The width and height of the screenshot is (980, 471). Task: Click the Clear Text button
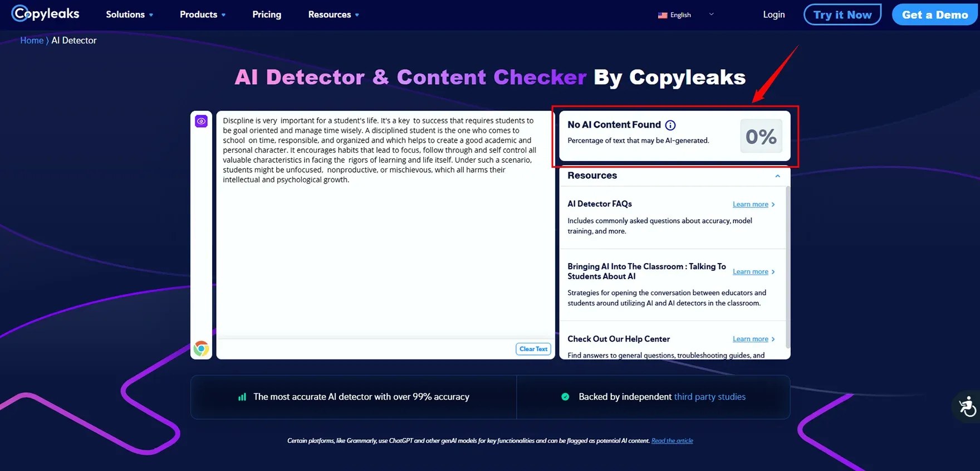click(533, 349)
